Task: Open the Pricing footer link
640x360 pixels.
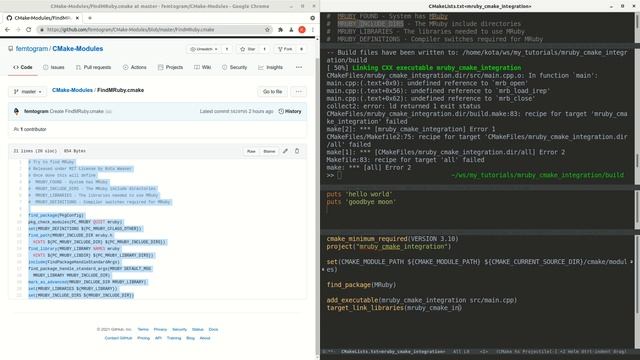Action: 144,338
